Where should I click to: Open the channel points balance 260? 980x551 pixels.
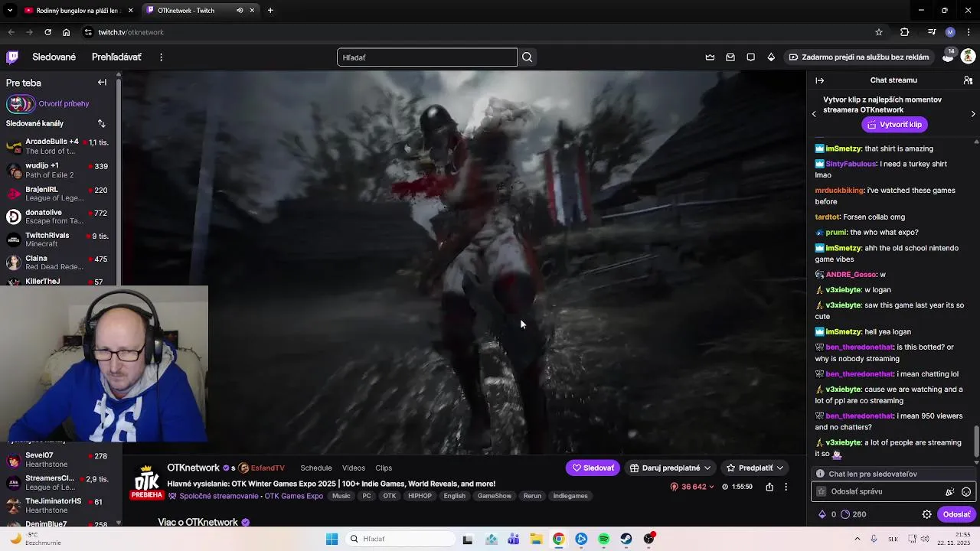coord(854,514)
